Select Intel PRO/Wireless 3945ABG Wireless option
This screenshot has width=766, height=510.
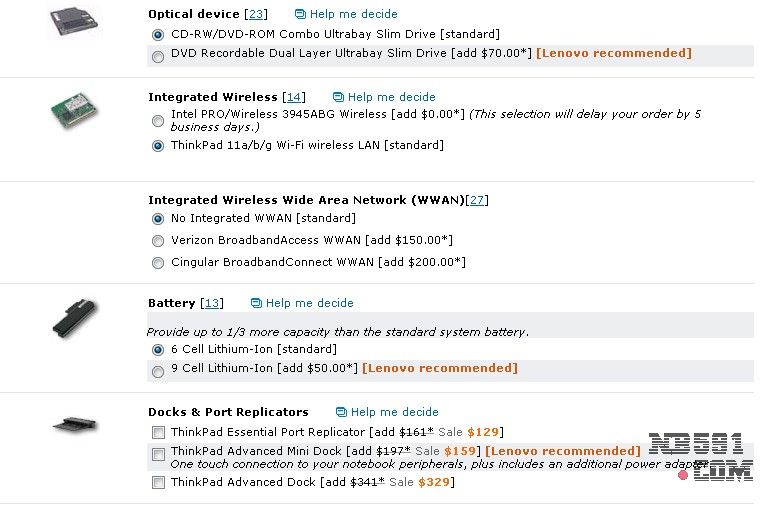(158, 121)
